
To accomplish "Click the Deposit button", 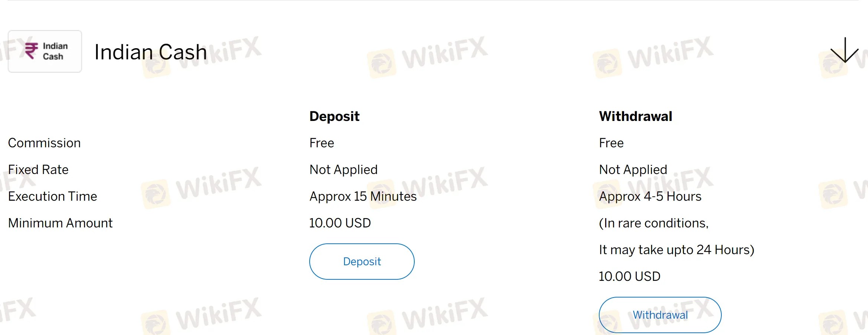I will pyautogui.click(x=361, y=261).
